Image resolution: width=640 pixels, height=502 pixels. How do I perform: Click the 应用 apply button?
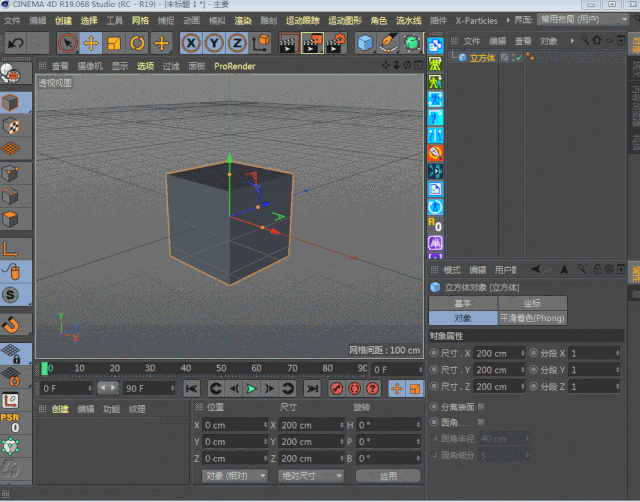(388, 476)
